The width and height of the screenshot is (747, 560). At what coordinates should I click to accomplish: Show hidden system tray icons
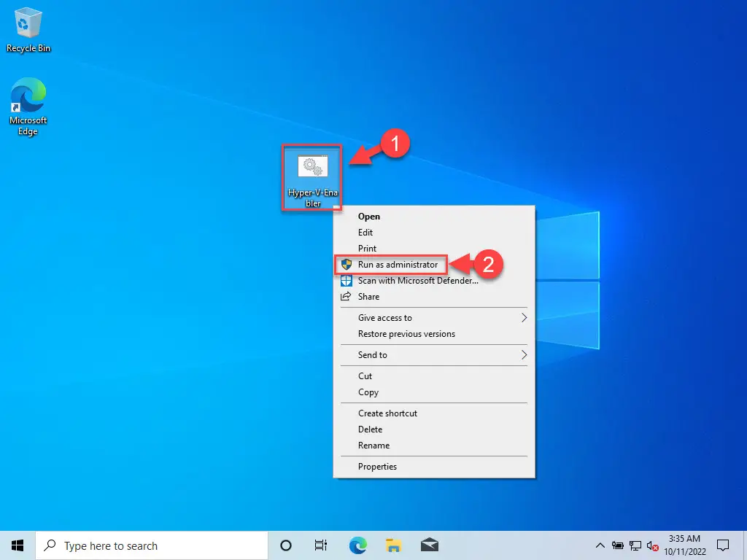(600, 545)
